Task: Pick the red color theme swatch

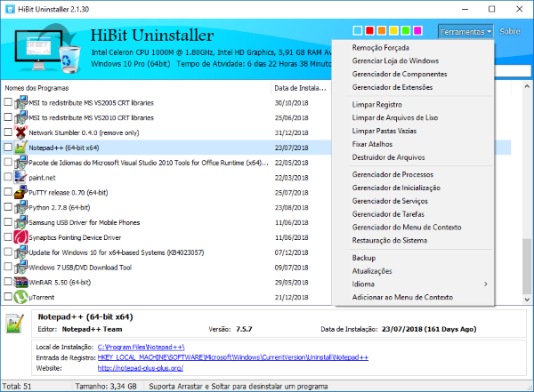Action: 369,30
